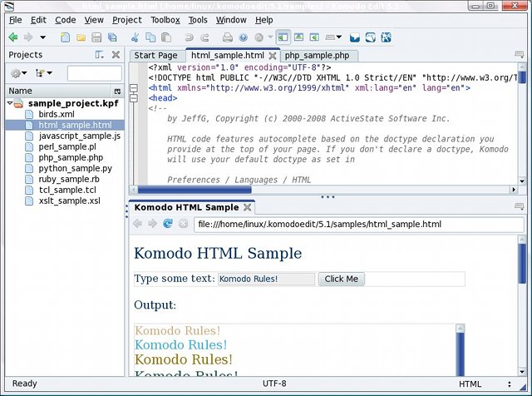The height and width of the screenshot is (396, 532).
Task: Save all files from the toolbar
Action: tap(112, 37)
